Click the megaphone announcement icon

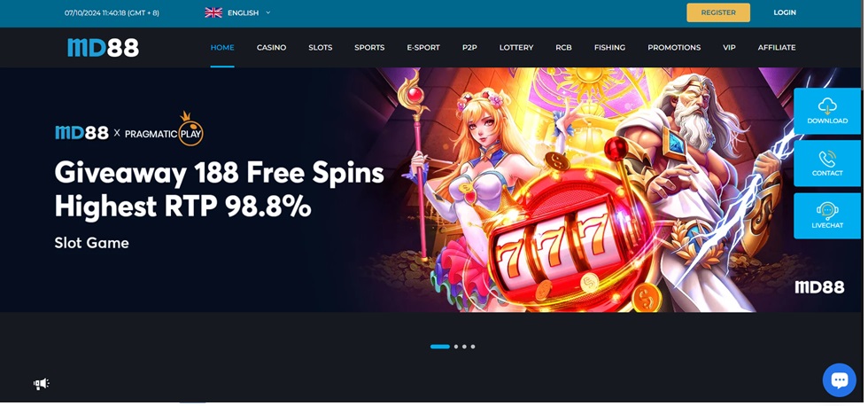(41, 383)
